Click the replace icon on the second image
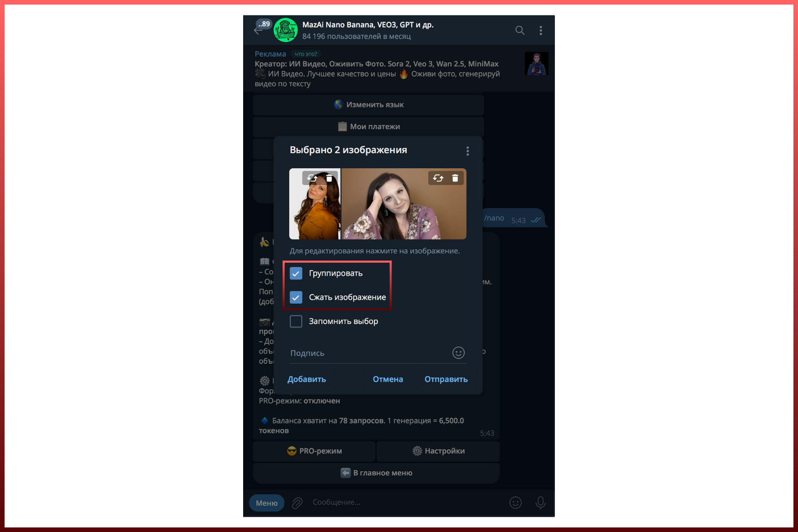 tap(438, 178)
